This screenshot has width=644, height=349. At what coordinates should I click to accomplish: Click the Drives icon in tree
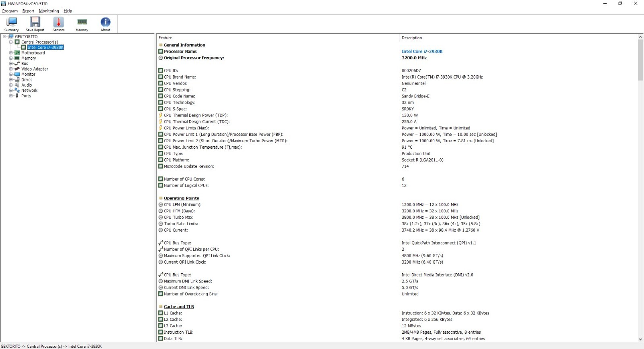17,80
